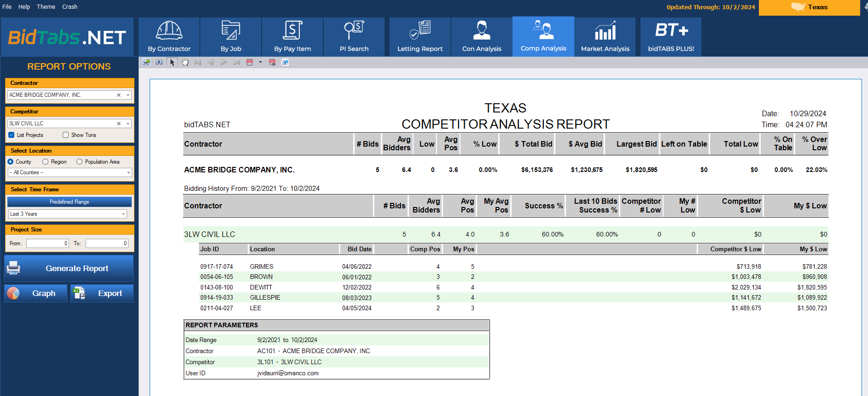Click the binoculars find icon
This screenshot has width=868, height=396.
[159, 62]
